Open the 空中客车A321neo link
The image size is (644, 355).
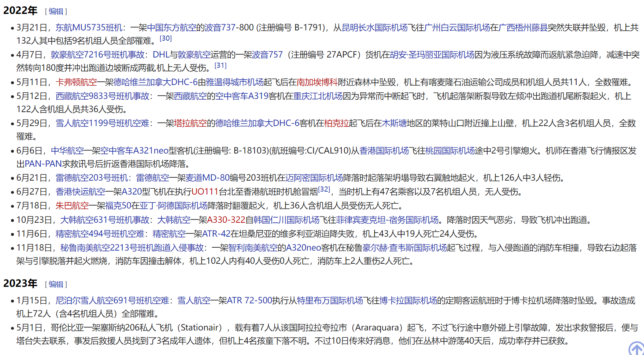[134, 151]
